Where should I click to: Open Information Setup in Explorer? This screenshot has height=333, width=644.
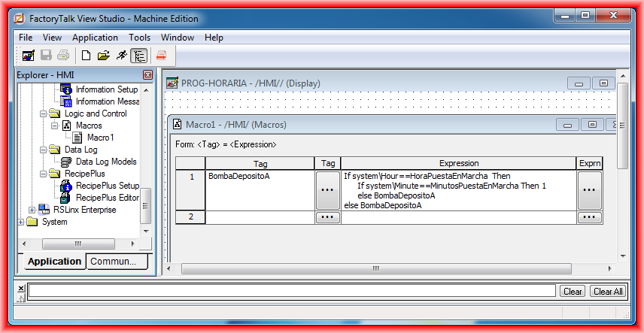point(106,89)
